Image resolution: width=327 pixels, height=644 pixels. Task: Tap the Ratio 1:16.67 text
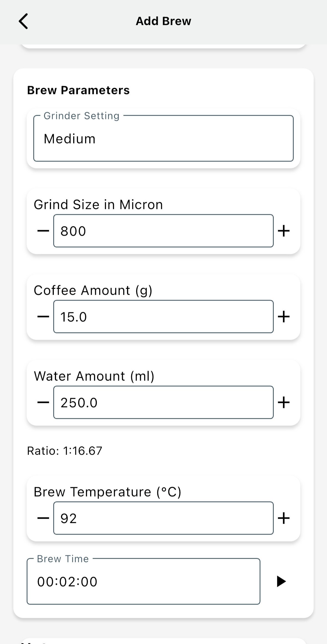point(65,451)
